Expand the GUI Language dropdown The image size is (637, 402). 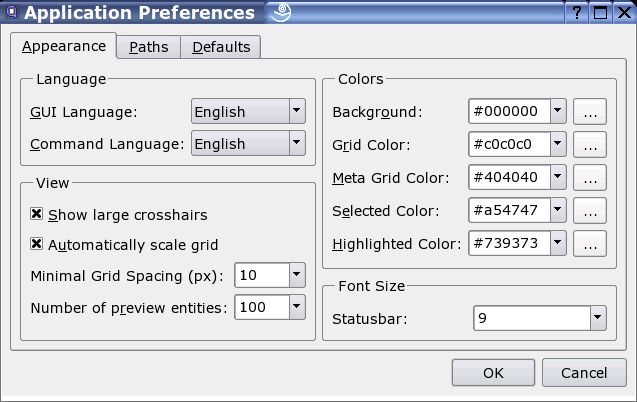coord(296,112)
